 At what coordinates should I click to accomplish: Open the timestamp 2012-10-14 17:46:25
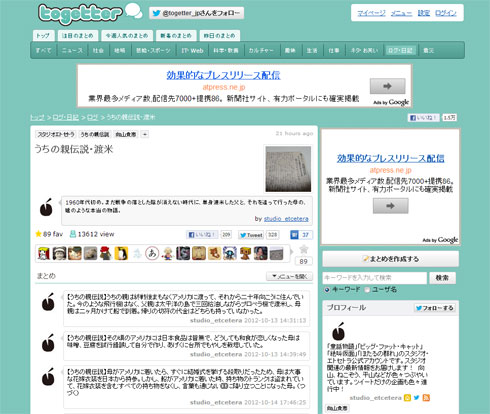click(275, 402)
